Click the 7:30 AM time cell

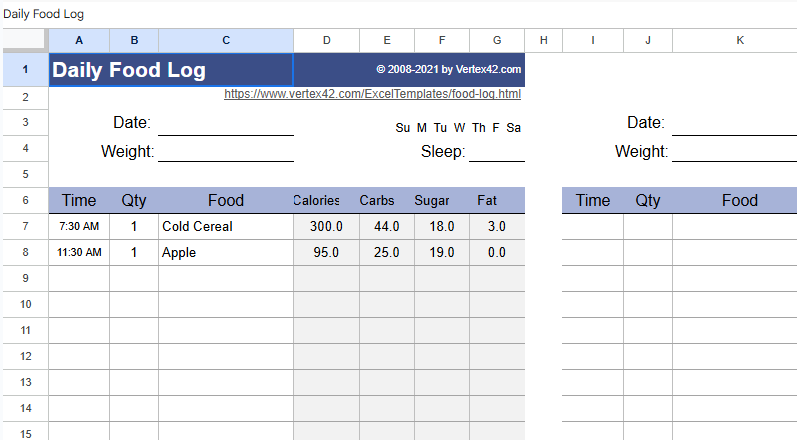coord(79,226)
